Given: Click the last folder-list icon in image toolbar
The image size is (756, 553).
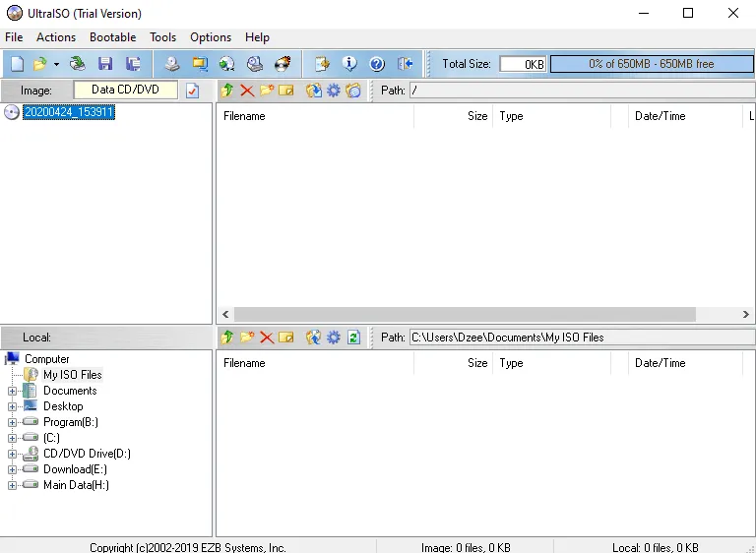Looking at the screenshot, I should tap(353, 91).
